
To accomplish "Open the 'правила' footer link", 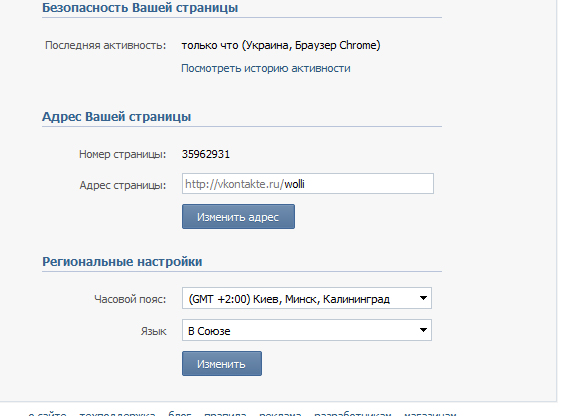I will point(225,413).
